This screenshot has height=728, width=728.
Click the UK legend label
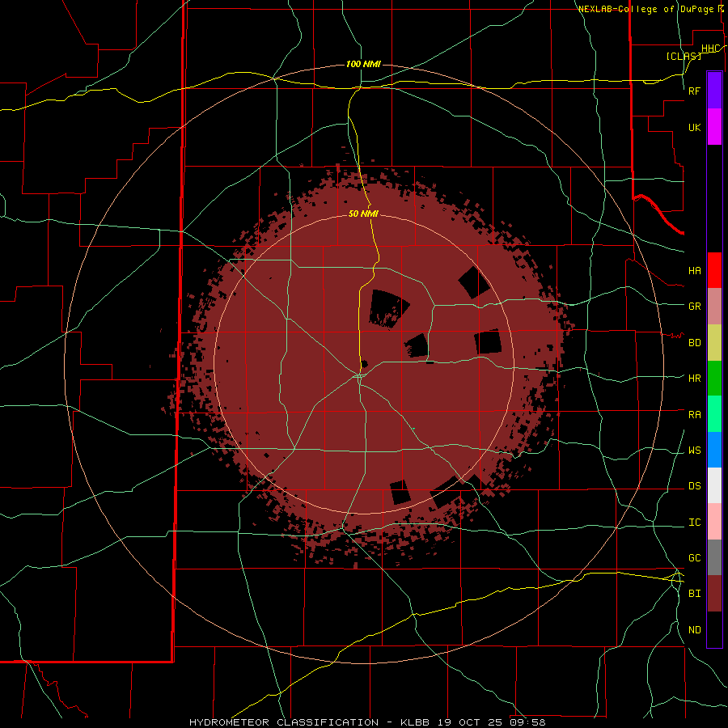(x=694, y=127)
